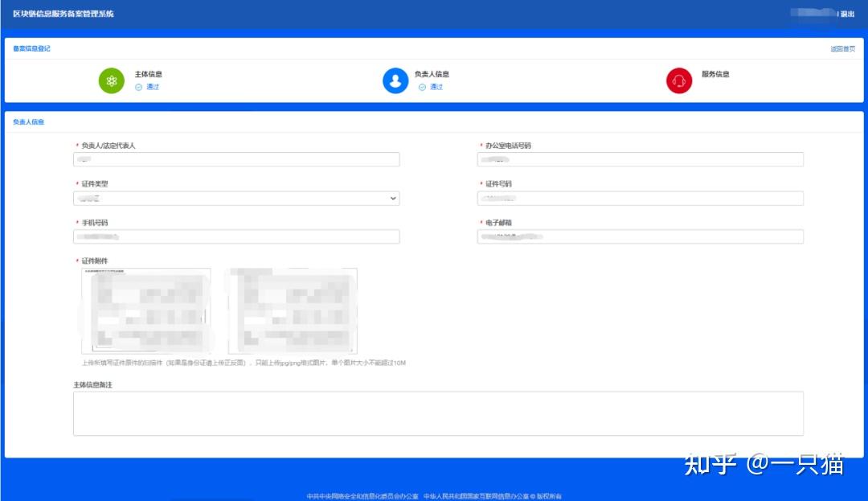Click into the 手机号码 field
This screenshot has height=501, width=868.
pos(236,236)
